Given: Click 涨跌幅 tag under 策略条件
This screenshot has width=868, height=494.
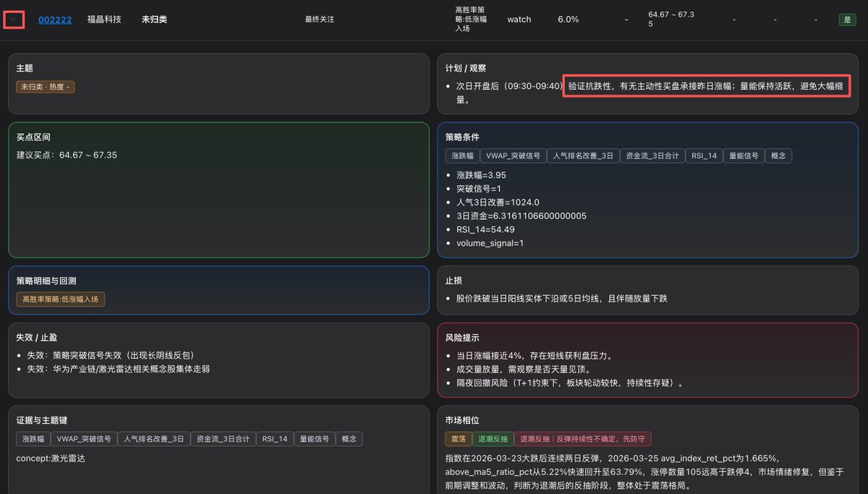Looking at the screenshot, I should point(463,156).
